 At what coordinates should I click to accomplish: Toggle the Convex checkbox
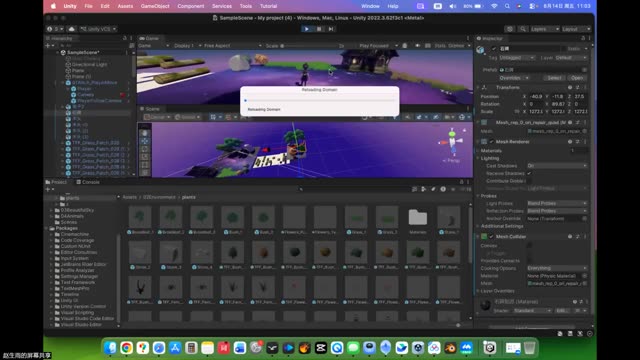[529, 246]
